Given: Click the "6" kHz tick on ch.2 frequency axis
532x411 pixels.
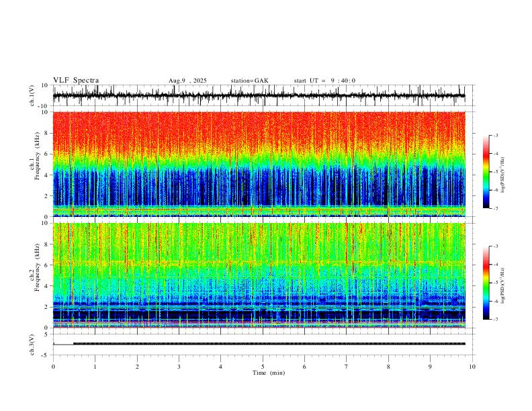Looking at the screenshot, I should [x=47, y=265].
